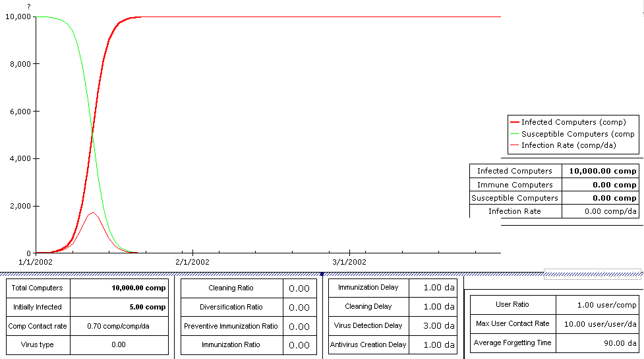Select the Immunization Delay label
Viewport: 644px width, 359px height.
tap(369, 288)
